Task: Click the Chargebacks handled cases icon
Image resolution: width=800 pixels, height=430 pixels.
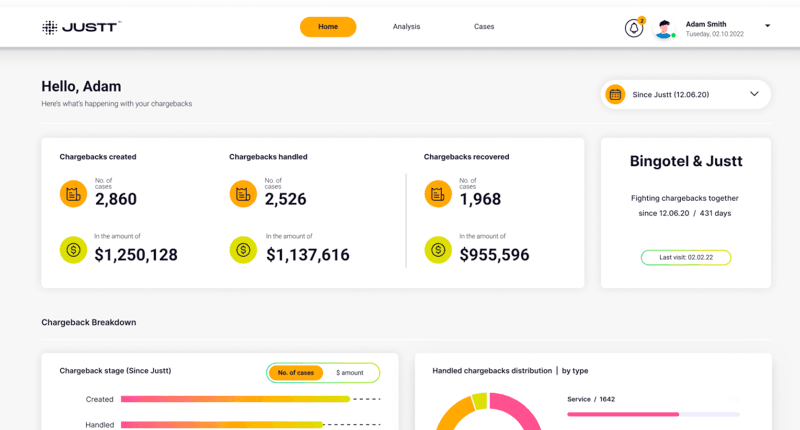Action: (x=243, y=194)
